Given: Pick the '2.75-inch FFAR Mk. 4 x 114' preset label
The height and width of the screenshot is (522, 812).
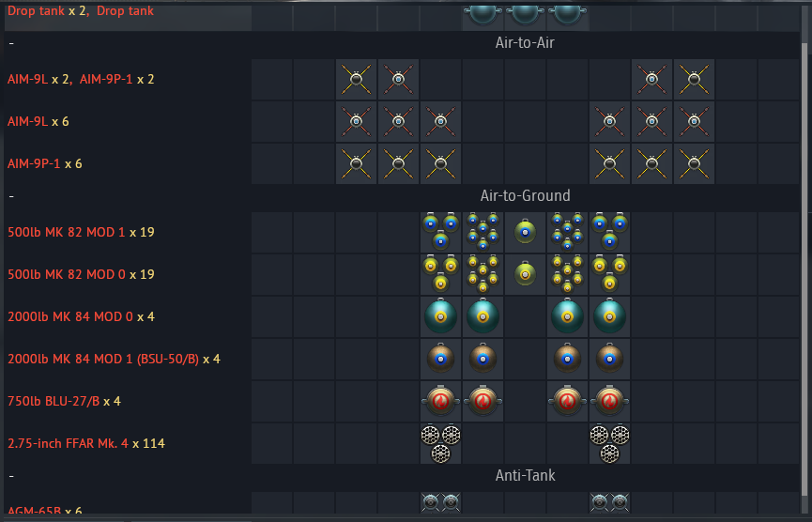Looking at the screenshot, I should point(85,443).
